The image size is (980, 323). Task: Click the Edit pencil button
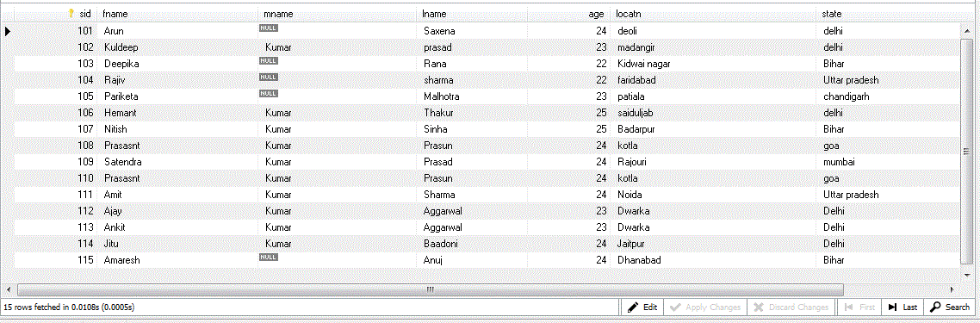642,307
